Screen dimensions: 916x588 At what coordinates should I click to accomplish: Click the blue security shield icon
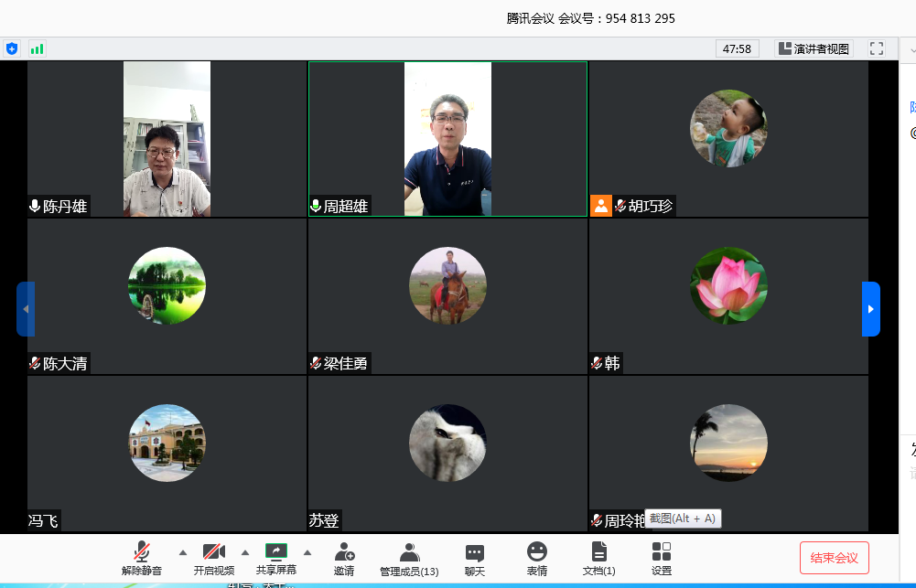pyautogui.click(x=12, y=48)
